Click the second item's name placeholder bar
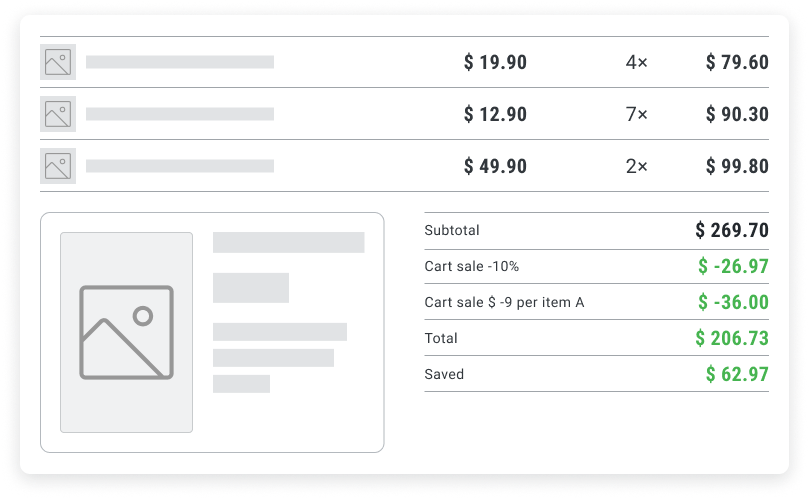 pyautogui.click(x=180, y=114)
